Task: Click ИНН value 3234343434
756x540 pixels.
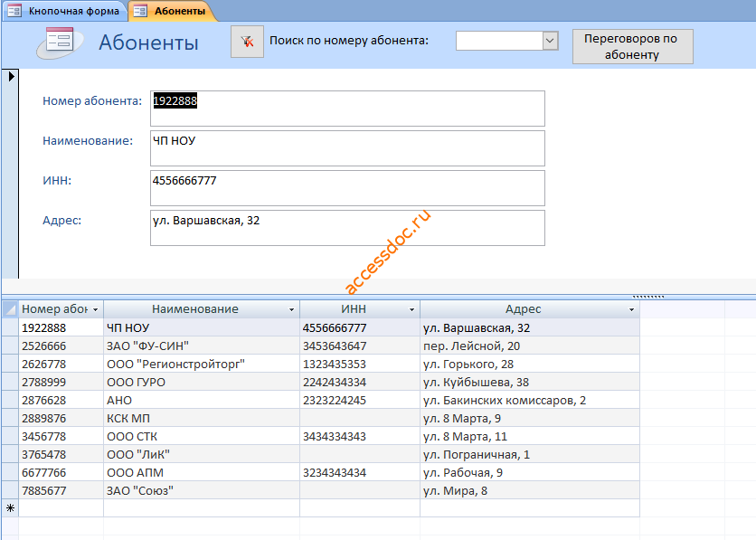Action: tap(360, 472)
